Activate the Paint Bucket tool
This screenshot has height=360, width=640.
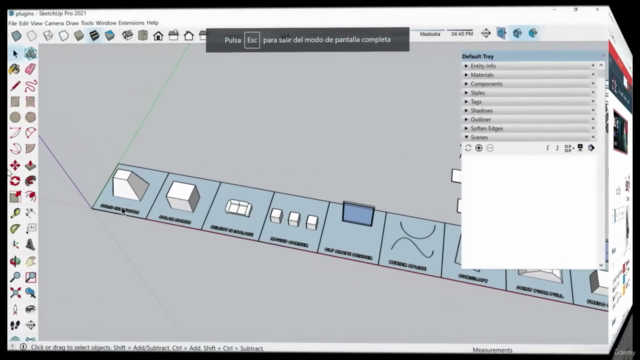tap(15, 69)
